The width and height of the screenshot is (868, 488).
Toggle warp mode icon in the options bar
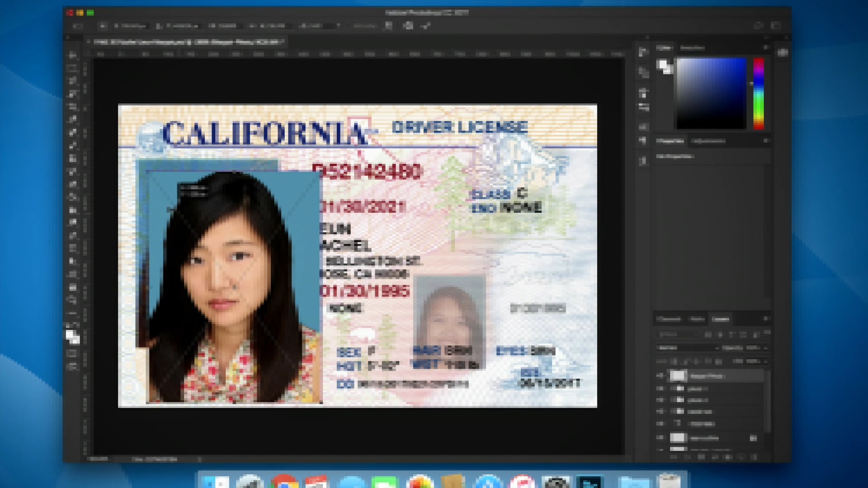388,26
